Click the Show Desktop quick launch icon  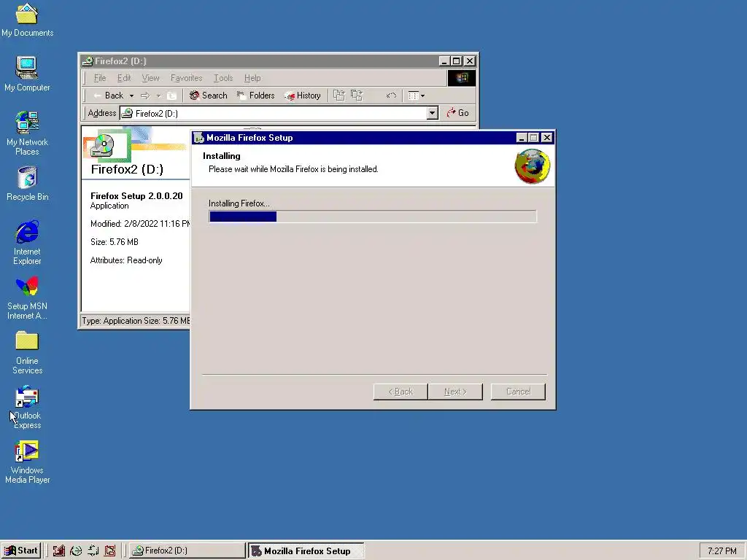point(58,551)
